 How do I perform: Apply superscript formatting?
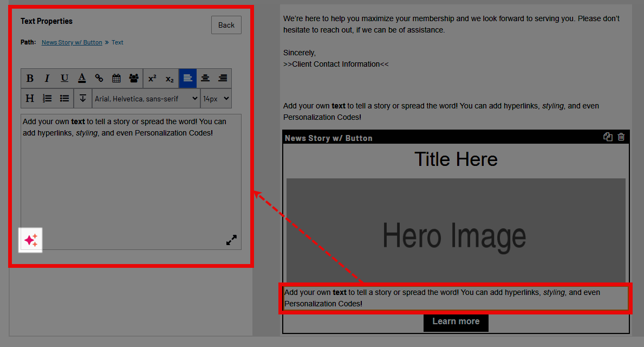tap(152, 79)
